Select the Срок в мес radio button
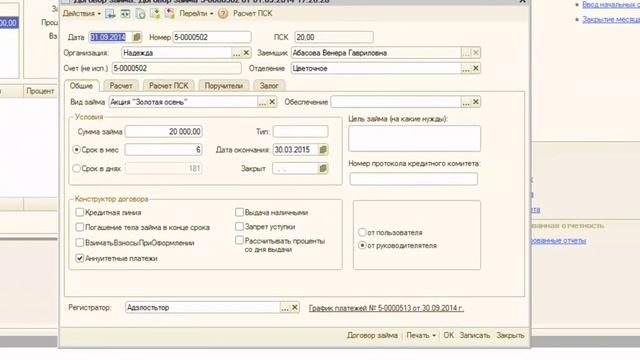Screen dimensions: 640x360 click(76, 150)
